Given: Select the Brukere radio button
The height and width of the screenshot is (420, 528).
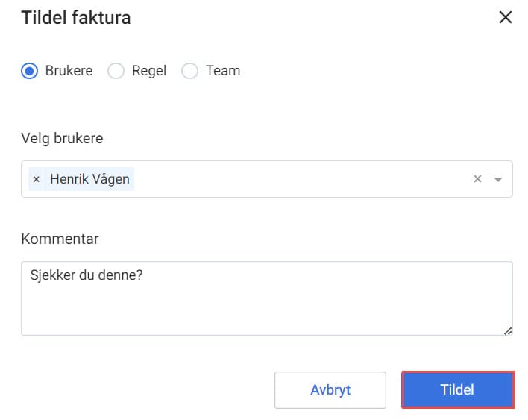Looking at the screenshot, I should point(30,71).
